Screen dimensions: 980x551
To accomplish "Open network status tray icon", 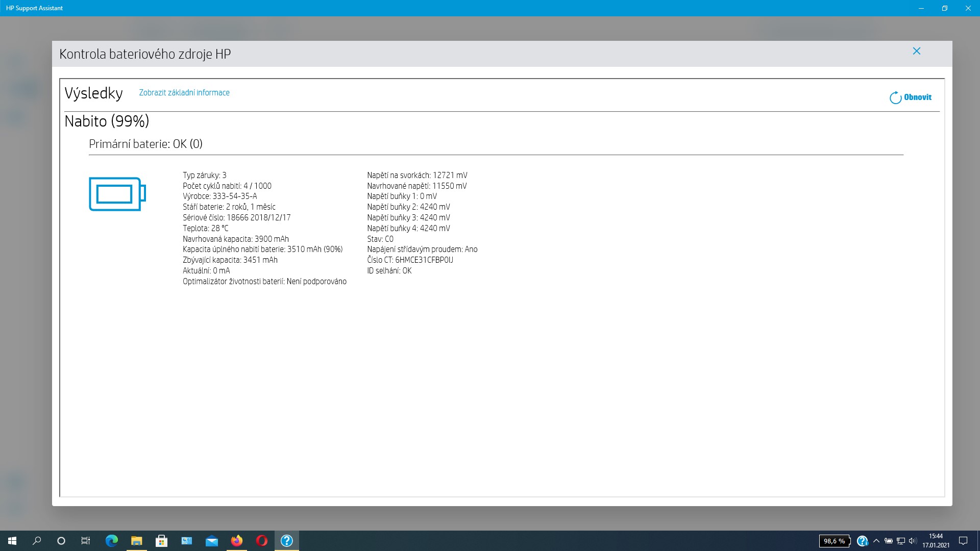I will (x=900, y=541).
